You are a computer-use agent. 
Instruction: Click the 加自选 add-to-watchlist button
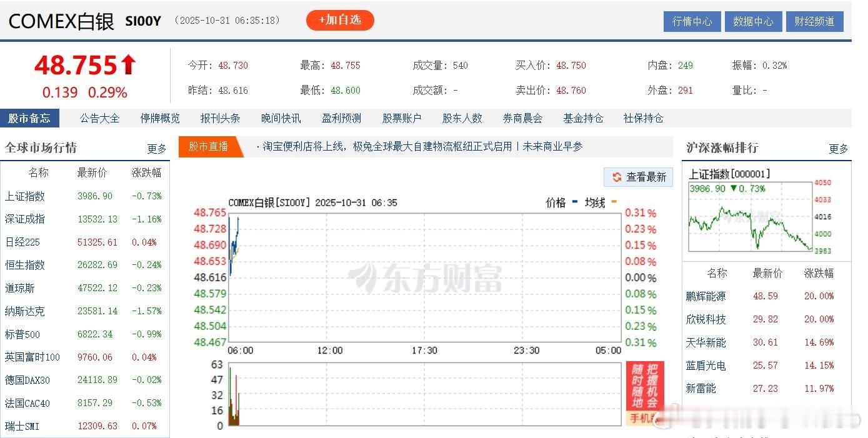point(340,20)
